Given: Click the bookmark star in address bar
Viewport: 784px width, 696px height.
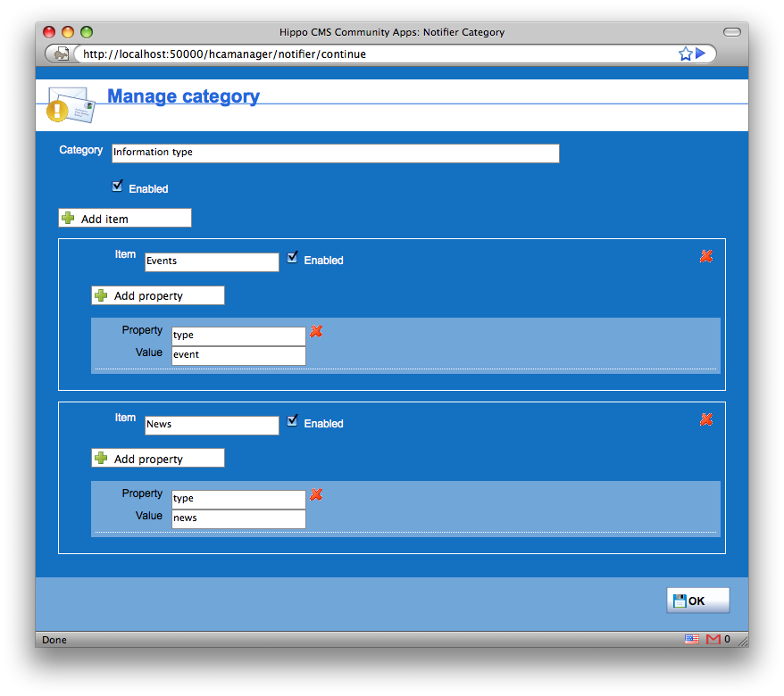Looking at the screenshot, I should click(685, 54).
